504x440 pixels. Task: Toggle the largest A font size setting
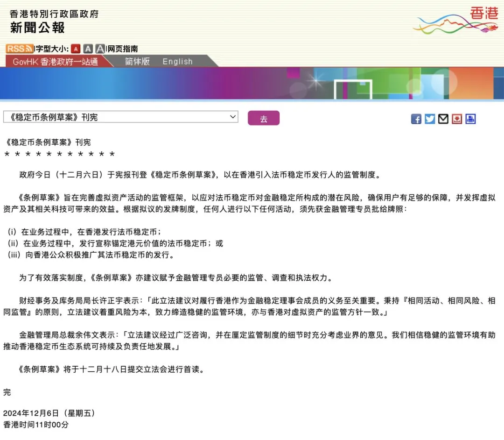[100, 48]
